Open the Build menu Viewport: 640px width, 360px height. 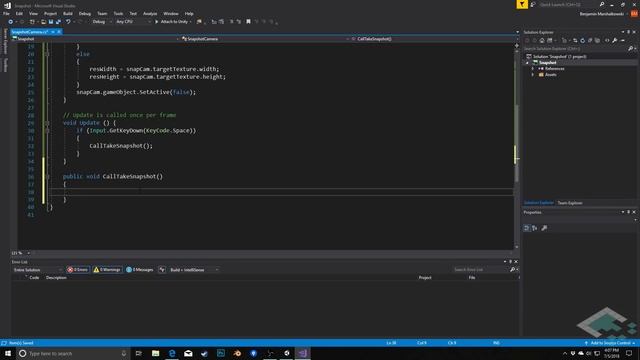point(68,13)
